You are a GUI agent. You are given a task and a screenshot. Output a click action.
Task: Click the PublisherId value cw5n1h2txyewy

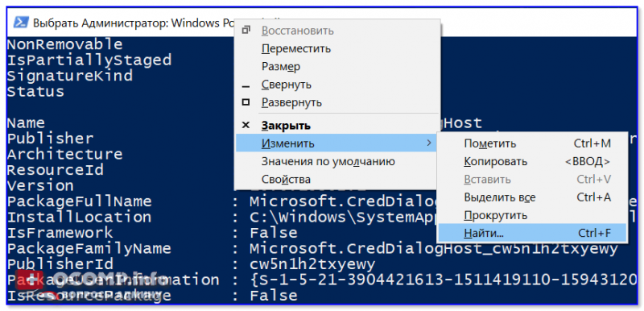pos(312,263)
